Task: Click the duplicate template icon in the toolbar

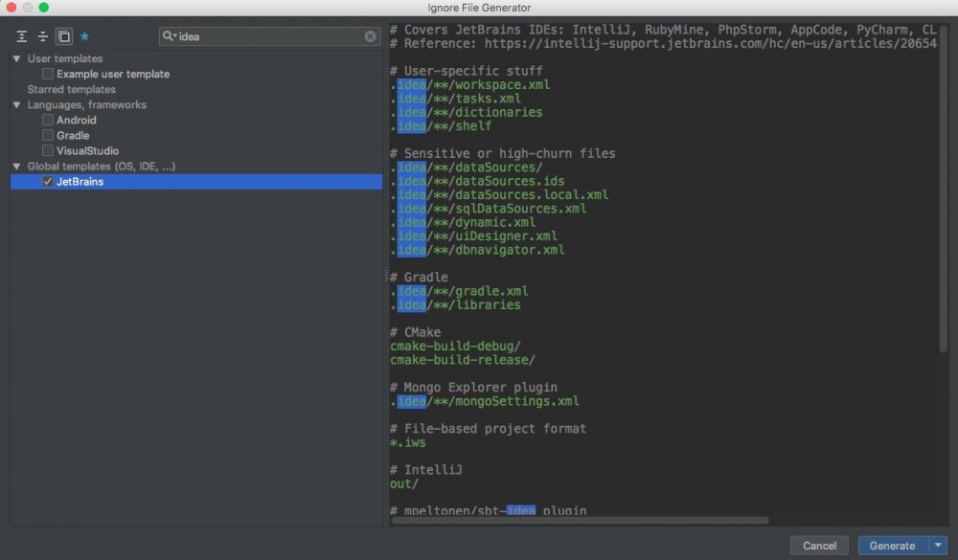Action: tap(63, 35)
